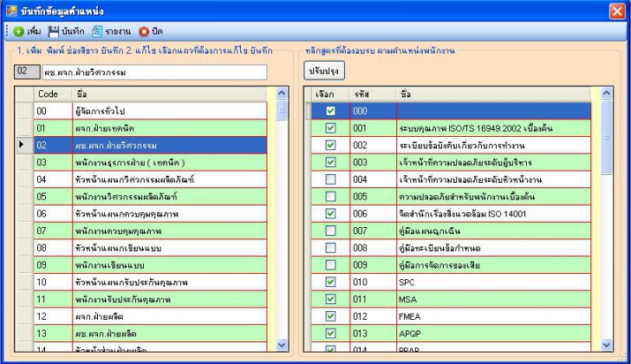Viewport: 631px width, 364px height.
Task: Toggle checkbox for course 003
Action: coord(330,162)
